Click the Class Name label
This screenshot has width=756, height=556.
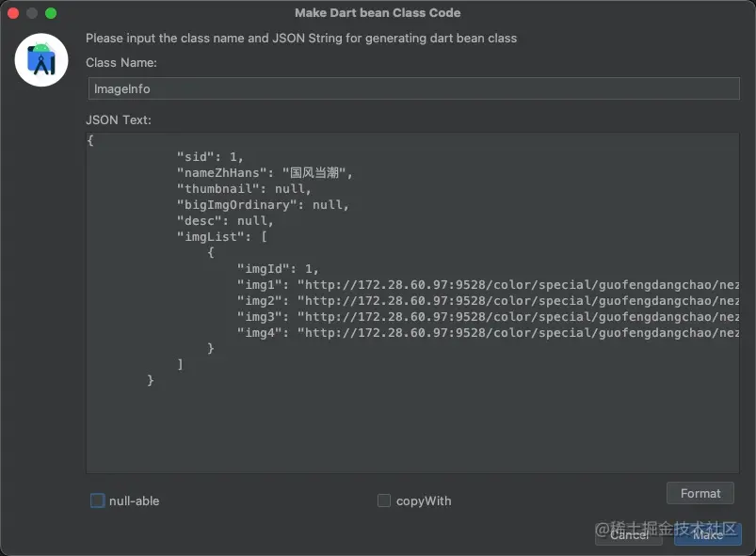pos(121,63)
